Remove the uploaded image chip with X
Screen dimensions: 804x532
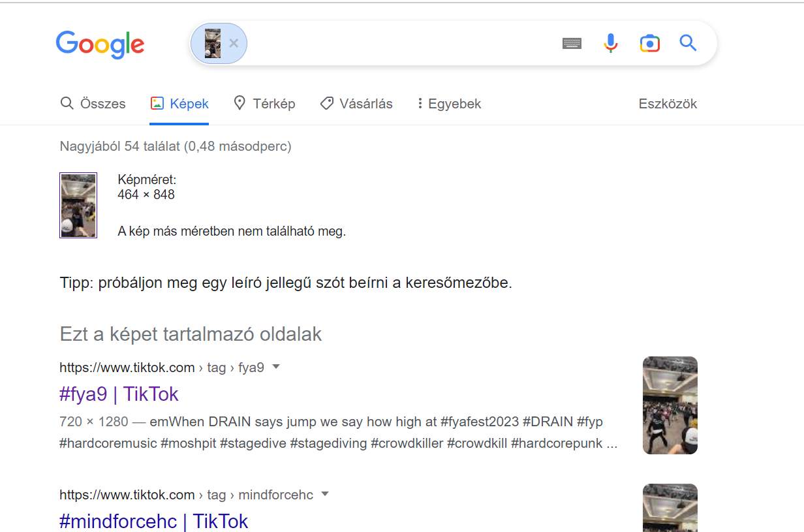click(234, 44)
